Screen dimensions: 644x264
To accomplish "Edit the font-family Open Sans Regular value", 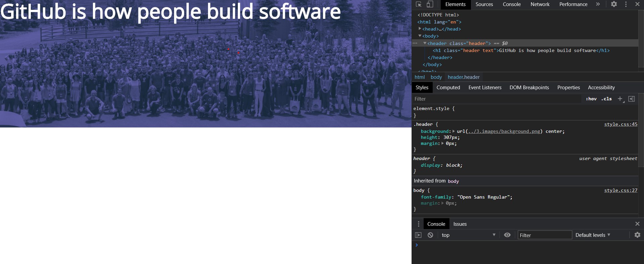I will (483, 197).
